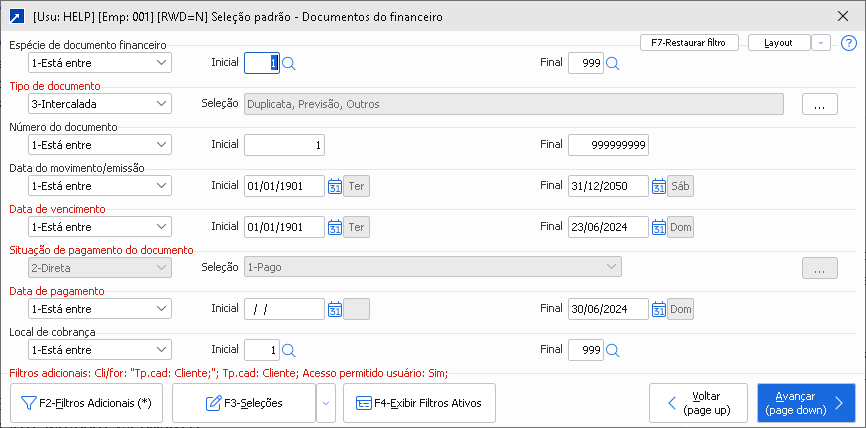The height and width of the screenshot is (428, 866).
Task: Open calendar for Data de pagamento inicial
Action: click(x=334, y=309)
